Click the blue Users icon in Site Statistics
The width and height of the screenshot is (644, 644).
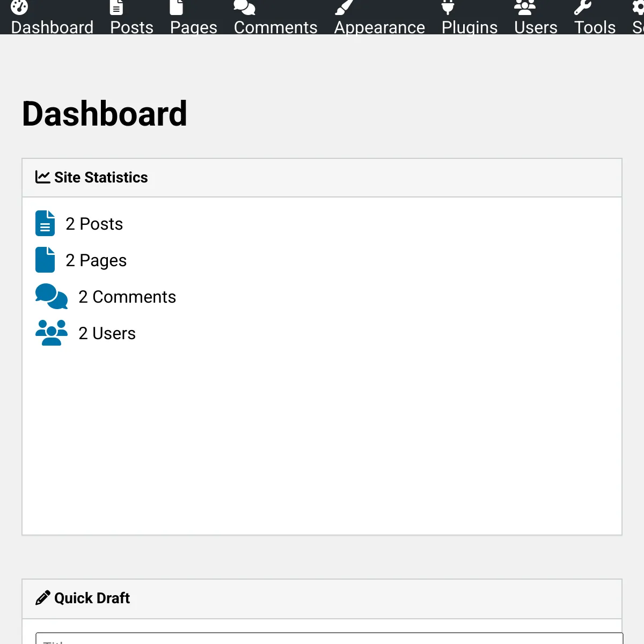coord(51,333)
